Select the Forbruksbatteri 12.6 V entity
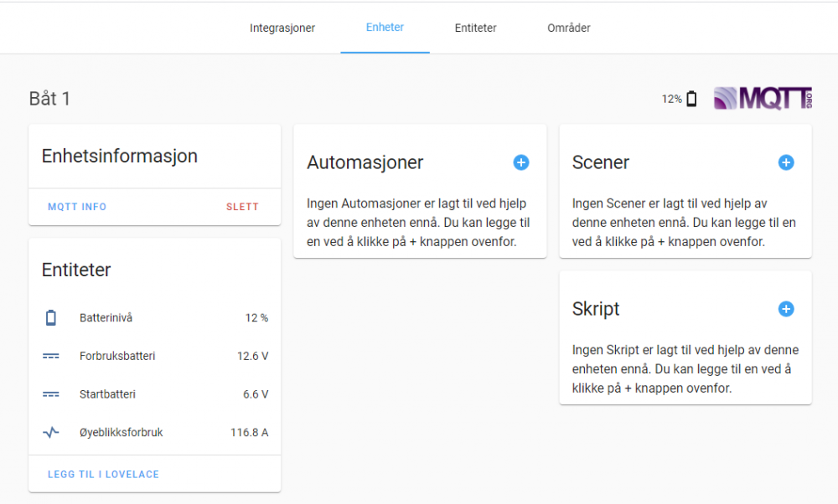Screen dimensions: 838x504 pyautogui.click(x=155, y=357)
